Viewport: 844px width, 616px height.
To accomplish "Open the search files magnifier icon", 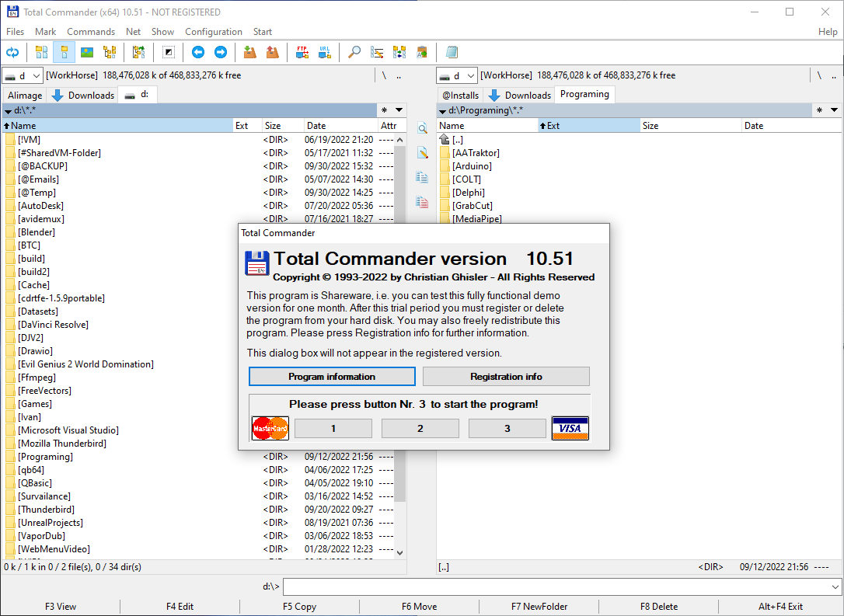I will 354,52.
